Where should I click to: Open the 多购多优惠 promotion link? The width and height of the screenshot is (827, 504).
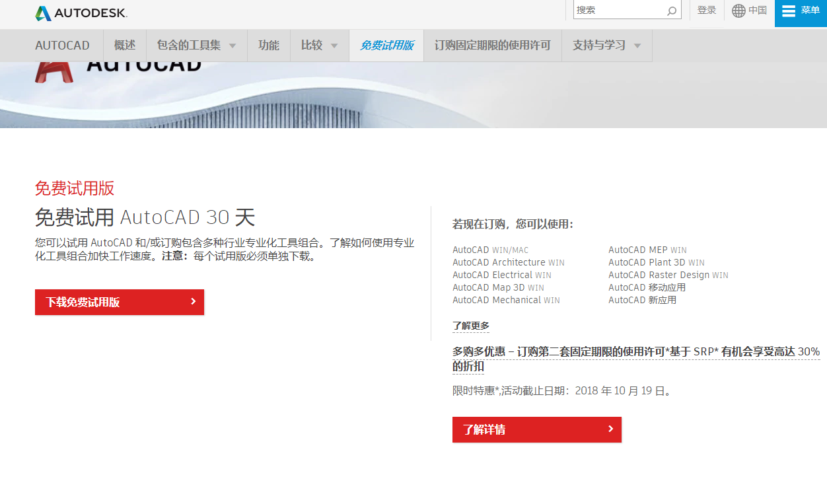tap(636, 359)
